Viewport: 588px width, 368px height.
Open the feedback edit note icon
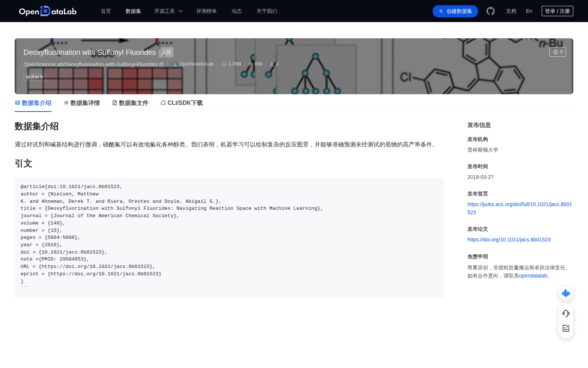click(x=566, y=328)
